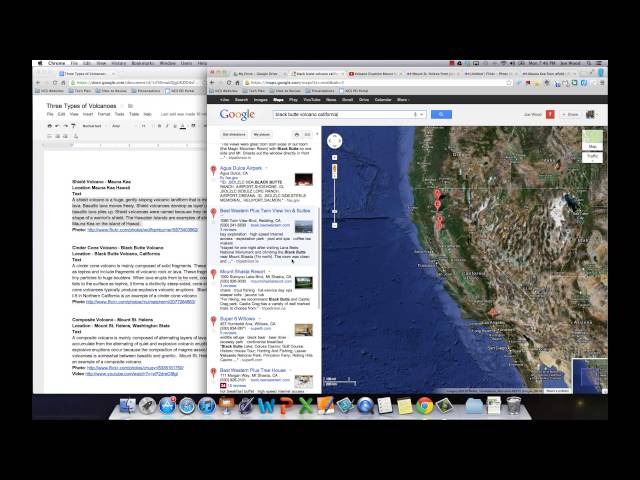The image size is (640, 480).
Task: Click My places button
Action: tap(262, 134)
